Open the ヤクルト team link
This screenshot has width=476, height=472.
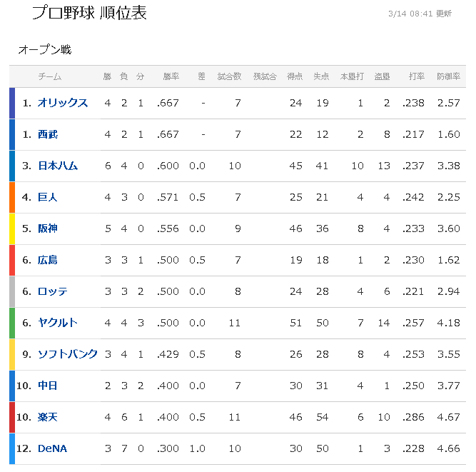(x=58, y=323)
